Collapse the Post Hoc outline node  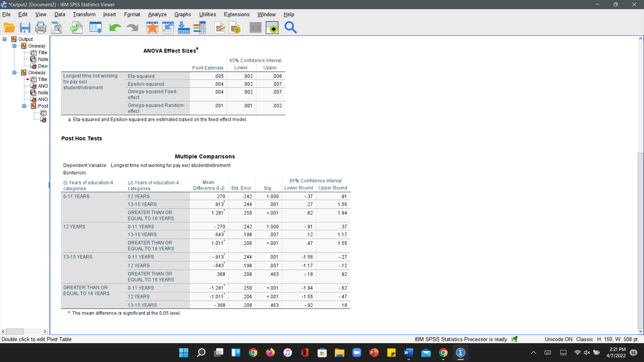(x=24, y=106)
